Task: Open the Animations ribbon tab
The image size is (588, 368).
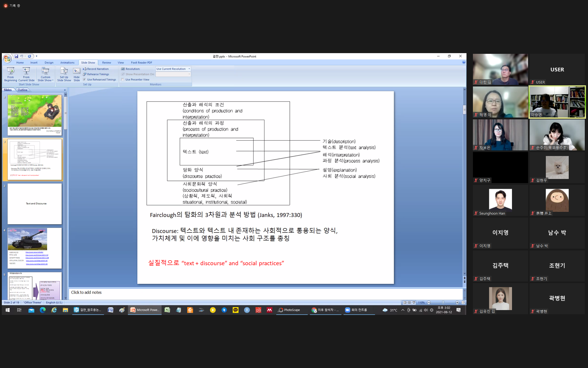Action: click(x=67, y=63)
